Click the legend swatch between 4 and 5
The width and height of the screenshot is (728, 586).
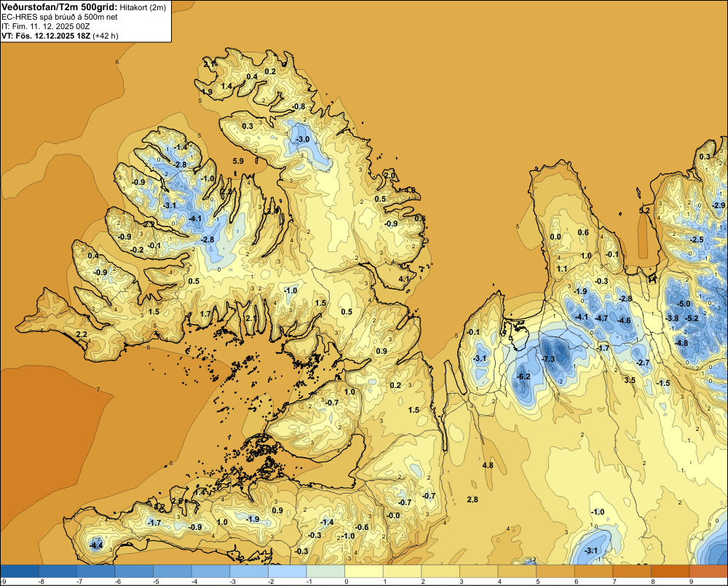(517, 571)
